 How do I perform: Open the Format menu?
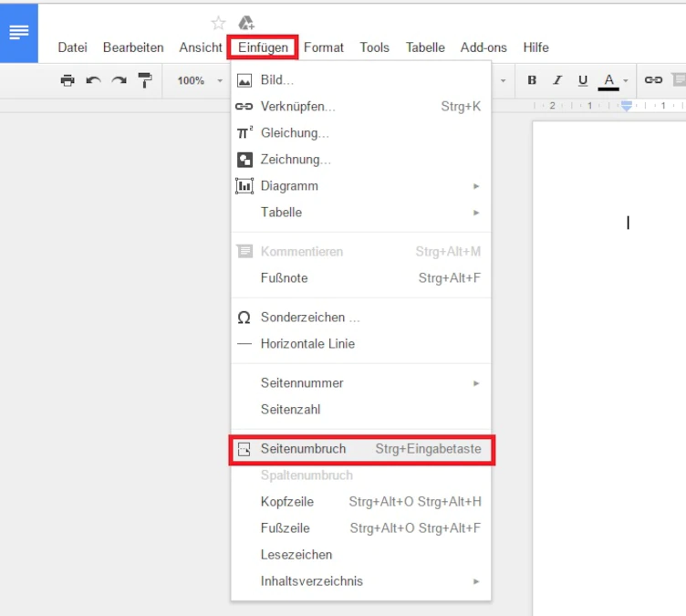[324, 47]
